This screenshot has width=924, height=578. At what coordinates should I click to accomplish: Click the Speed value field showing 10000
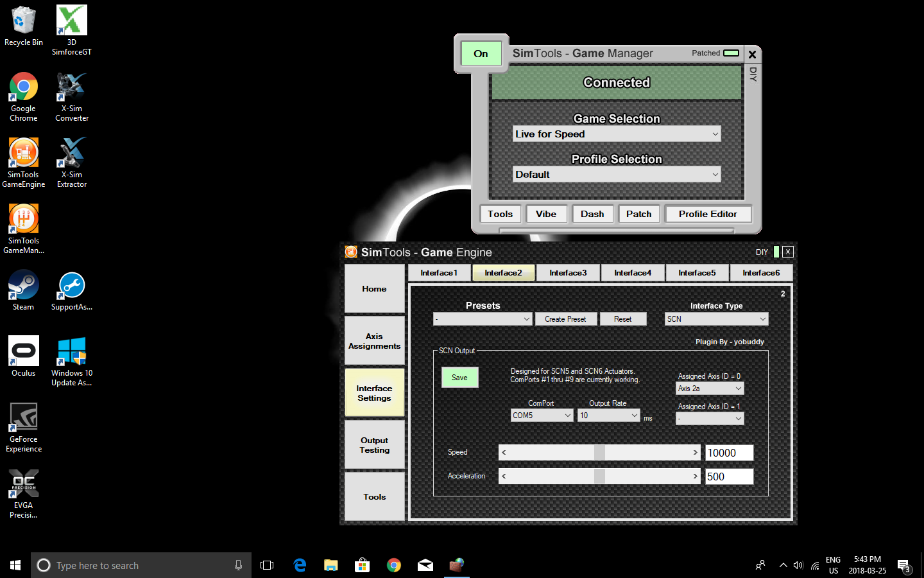pos(729,453)
